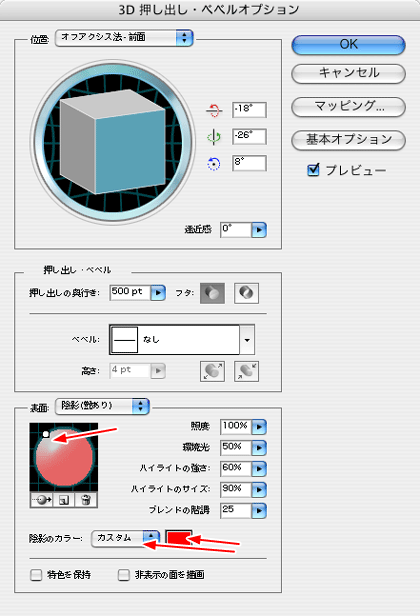Open the 環境光 slider arrow
This screenshot has height=616, width=420.
click(259, 447)
